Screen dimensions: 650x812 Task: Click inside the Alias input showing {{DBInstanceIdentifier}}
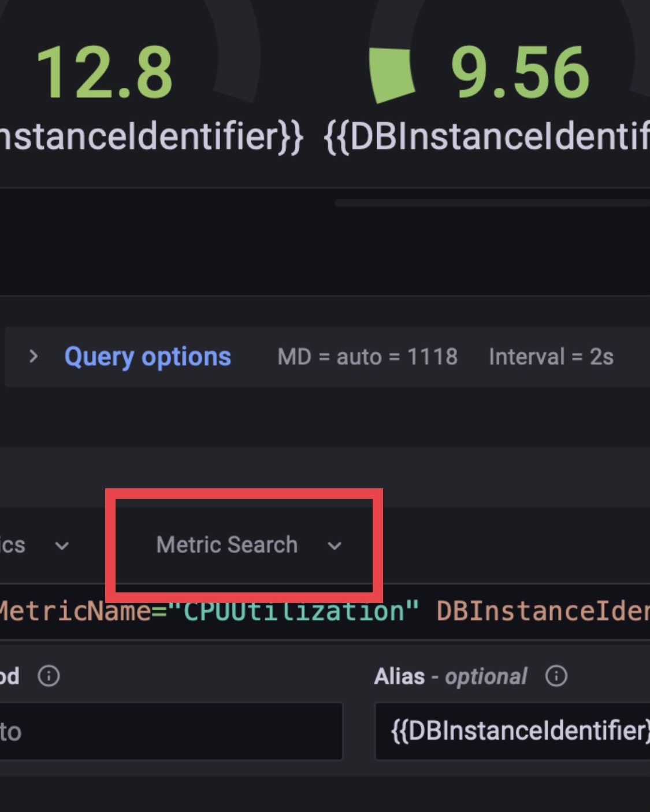[x=514, y=730]
